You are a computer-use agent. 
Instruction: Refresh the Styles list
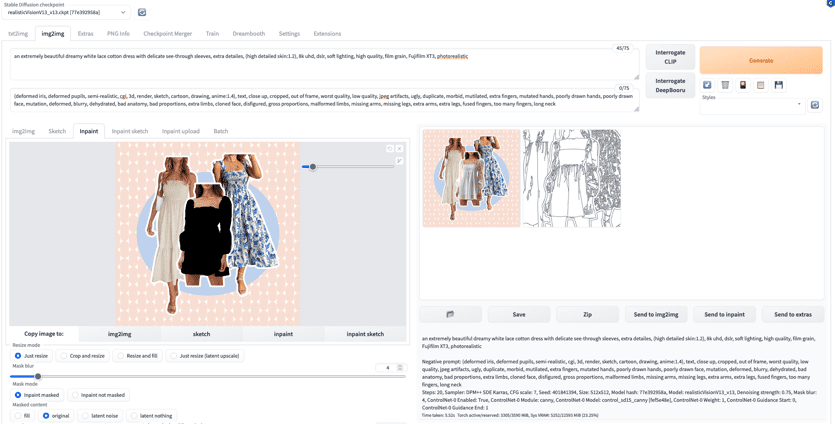pos(815,105)
